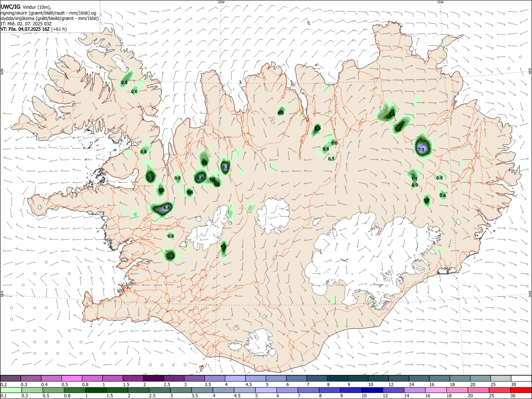This screenshot has height=399, width=532.
Task: Click the 0.9 value below 1.1
Action: tap(415, 185)
